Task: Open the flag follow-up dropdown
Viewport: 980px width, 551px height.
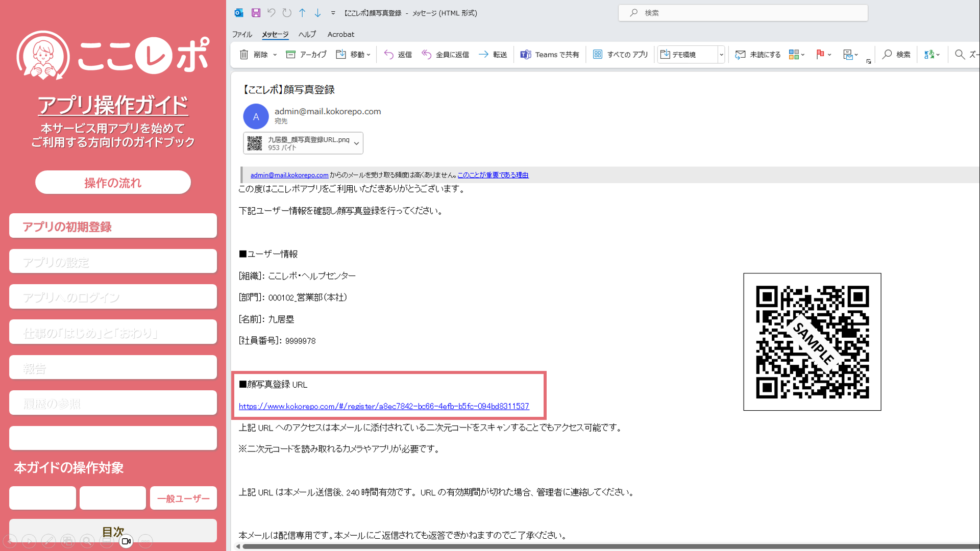Action: coord(829,55)
